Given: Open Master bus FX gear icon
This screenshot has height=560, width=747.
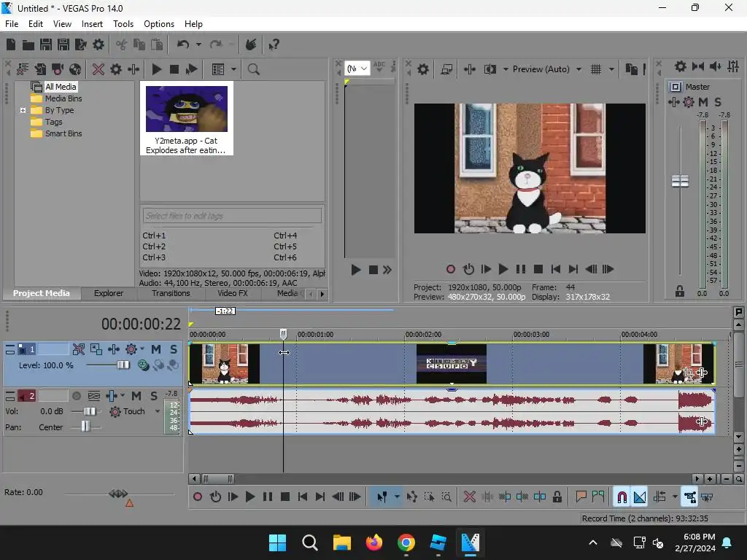Looking at the screenshot, I should (689, 102).
